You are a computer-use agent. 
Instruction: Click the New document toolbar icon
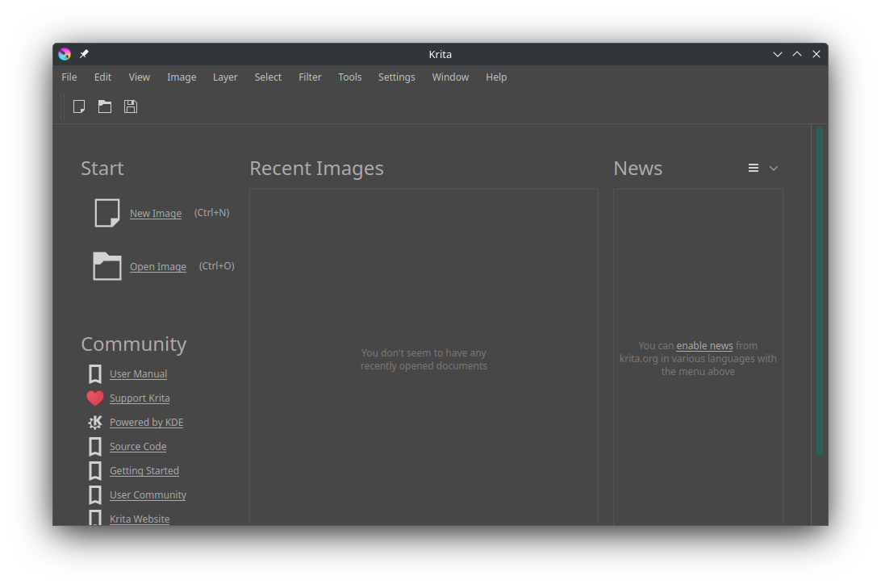point(79,106)
